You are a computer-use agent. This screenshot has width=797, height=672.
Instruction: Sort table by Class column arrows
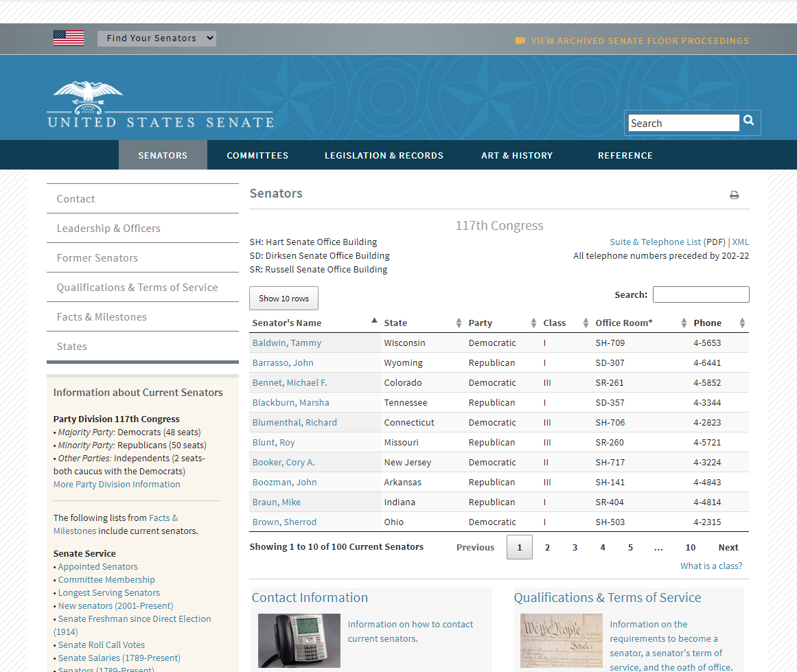586,323
